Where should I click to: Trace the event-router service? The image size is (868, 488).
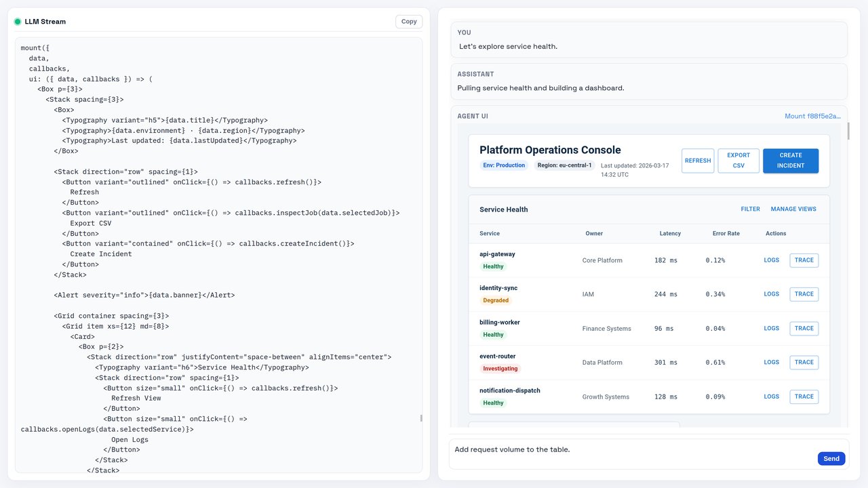804,363
